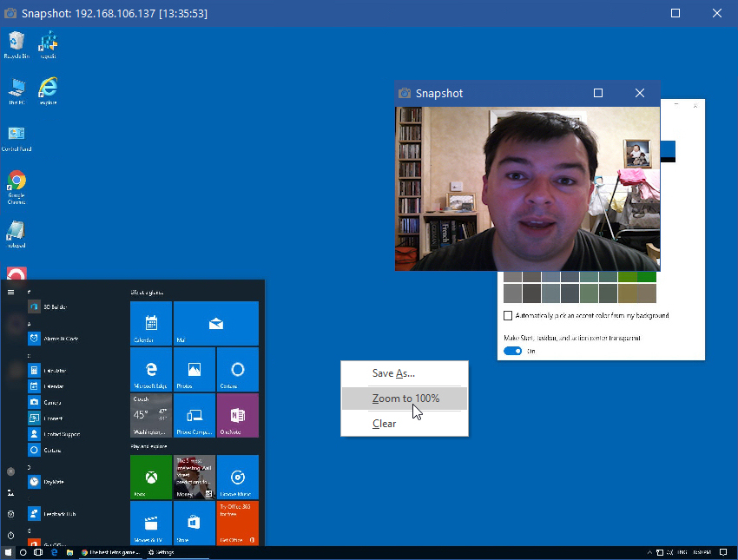Launch OneNote from the Start menu tiles
Viewport: 738px width, 560px height.
(x=237, y=415)
